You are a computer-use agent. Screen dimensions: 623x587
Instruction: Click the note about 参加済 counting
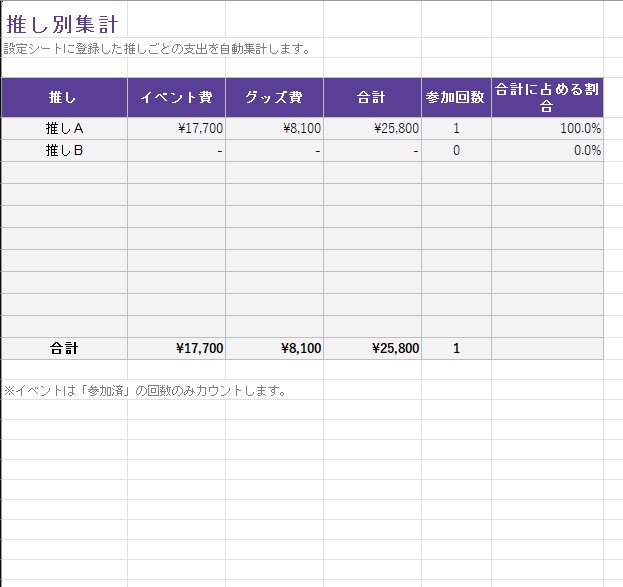145,391
